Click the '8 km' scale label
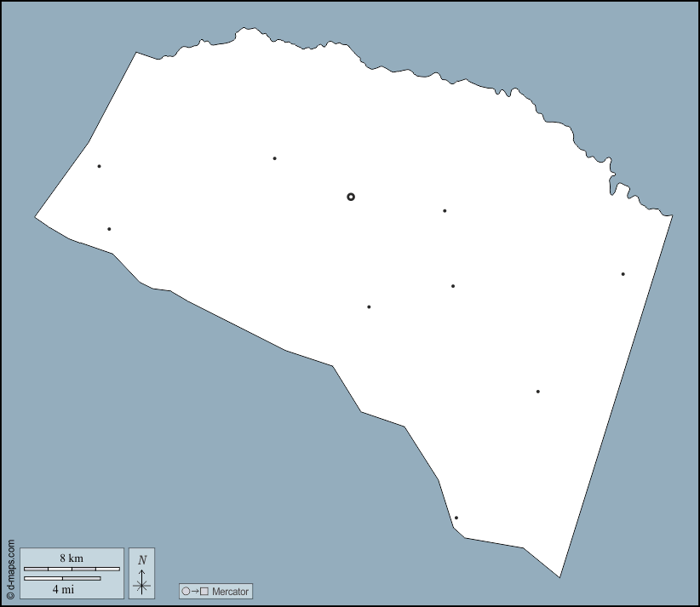The height and width of the screenshot is (607, 700). [72, 558]
